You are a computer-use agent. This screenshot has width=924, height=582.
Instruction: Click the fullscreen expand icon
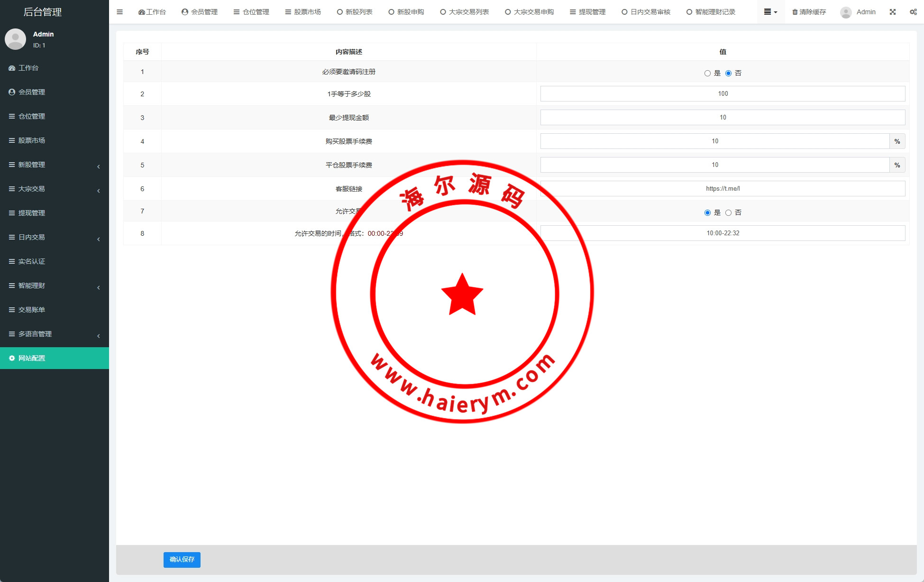[x=893, y=12]
